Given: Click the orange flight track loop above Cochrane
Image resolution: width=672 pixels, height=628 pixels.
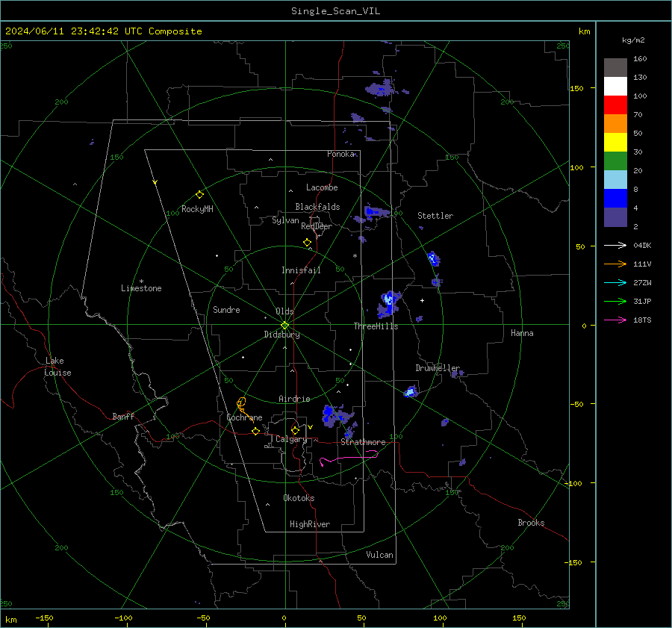Looking at the screenshot, I should click(241, 402).
